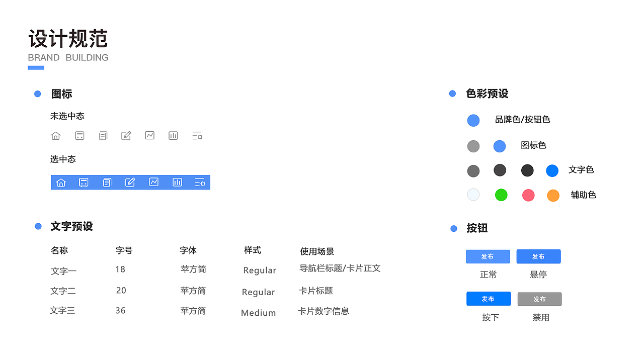Select the blue 品牌色 brand color swatch
Image resolution: width=644 pixels, height=362 pixels.
(473, 120)
